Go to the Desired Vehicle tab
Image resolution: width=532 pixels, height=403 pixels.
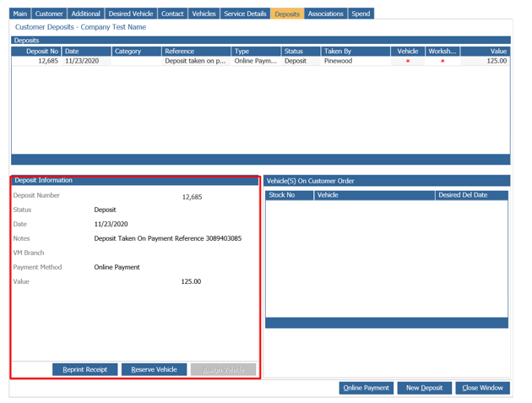[x=131, y=14]
